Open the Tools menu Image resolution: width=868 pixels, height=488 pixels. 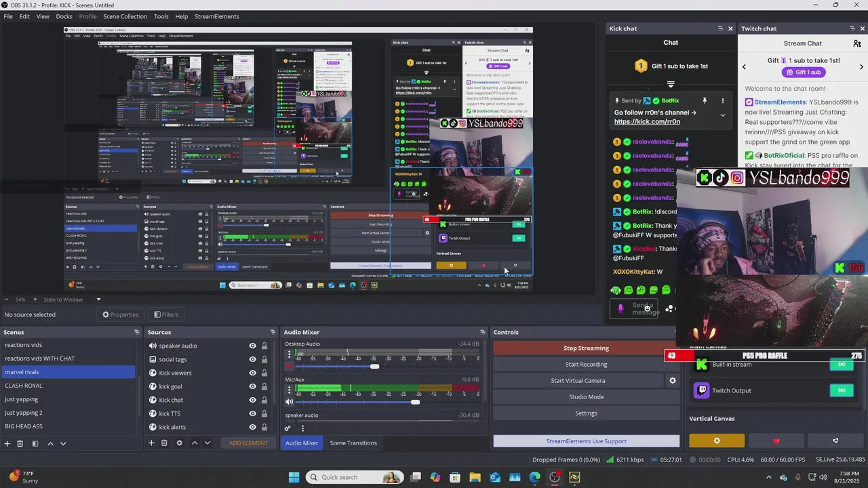click(161, 16)
